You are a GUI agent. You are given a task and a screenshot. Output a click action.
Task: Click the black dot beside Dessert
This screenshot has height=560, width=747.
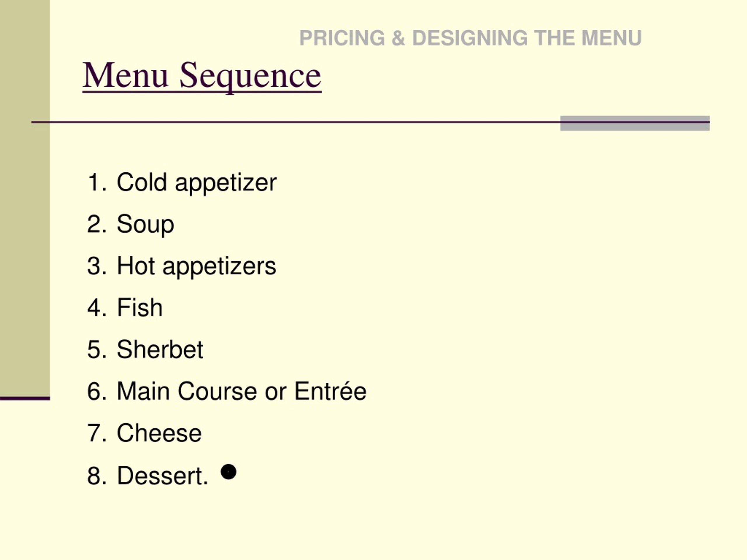(x=228, y=472)
